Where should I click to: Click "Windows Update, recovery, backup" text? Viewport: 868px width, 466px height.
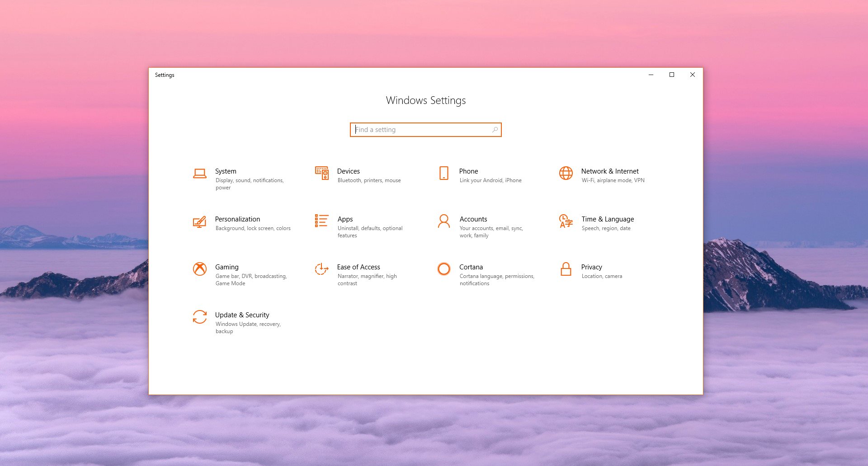(x=248, y=328)
